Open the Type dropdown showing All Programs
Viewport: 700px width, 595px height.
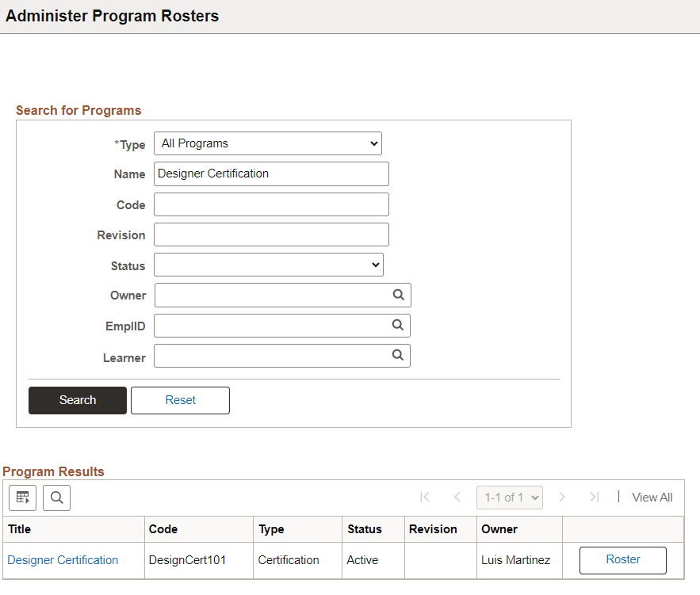267,143
